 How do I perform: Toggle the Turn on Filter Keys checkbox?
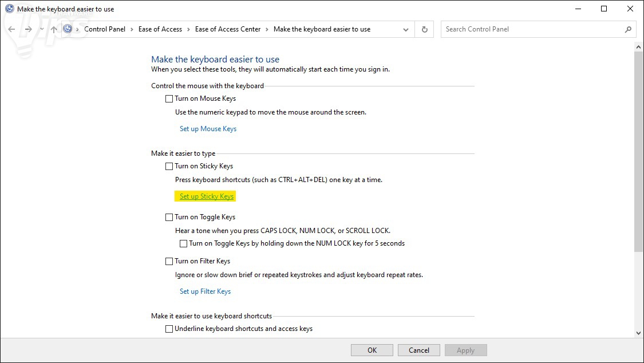point(169,261)
